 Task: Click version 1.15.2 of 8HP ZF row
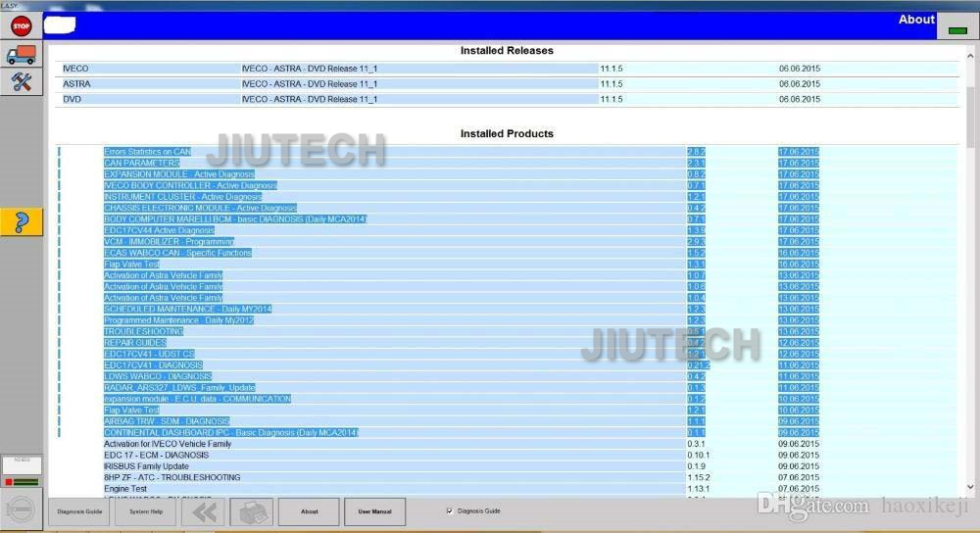click(698, 478)
